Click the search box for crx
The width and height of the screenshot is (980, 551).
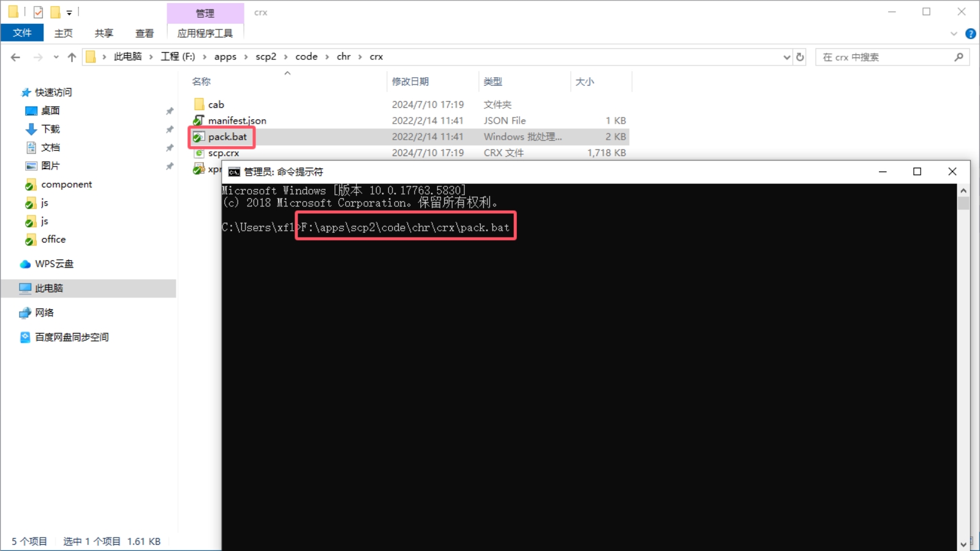885,57
